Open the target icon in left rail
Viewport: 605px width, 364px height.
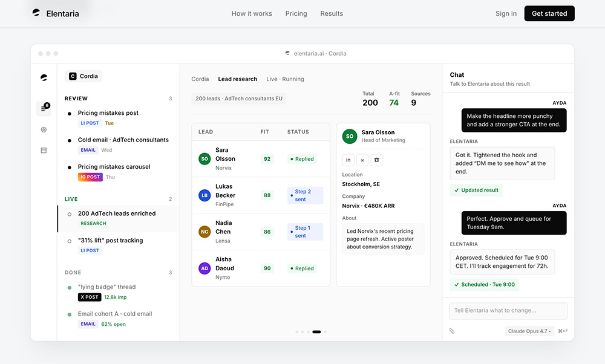point(44,129)
